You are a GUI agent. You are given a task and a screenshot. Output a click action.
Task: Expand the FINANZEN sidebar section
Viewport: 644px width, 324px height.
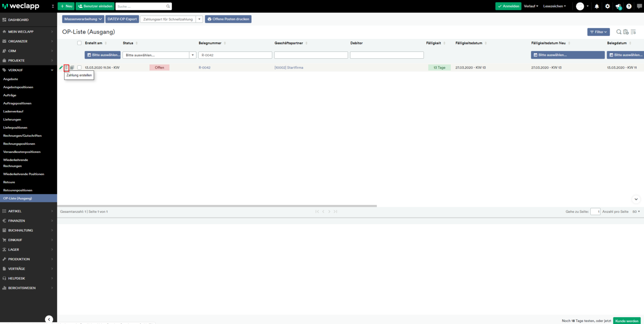29,220
